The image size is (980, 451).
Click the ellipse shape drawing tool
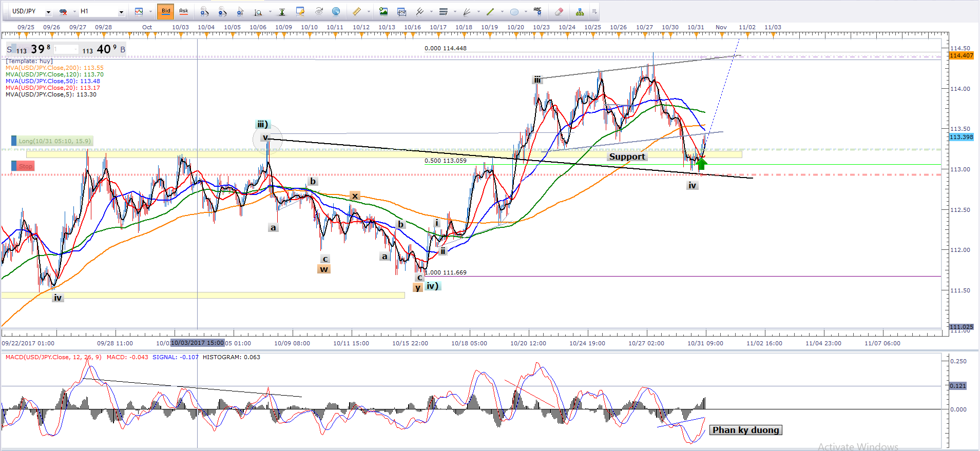(x=514, y=11)
